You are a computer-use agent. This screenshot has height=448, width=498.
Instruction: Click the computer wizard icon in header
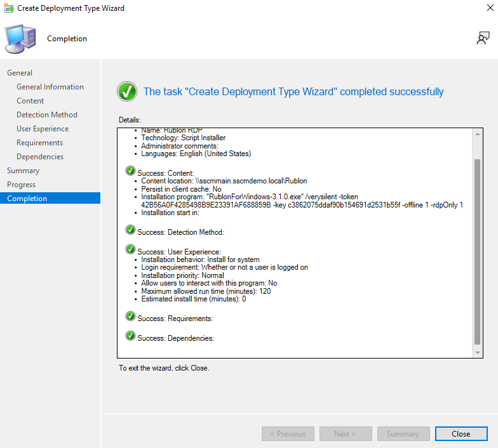click(x=20, y=39)
